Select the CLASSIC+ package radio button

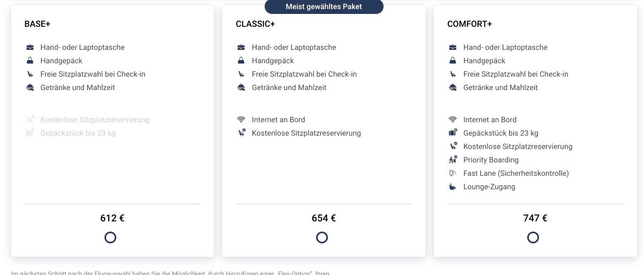click(321, 237)
